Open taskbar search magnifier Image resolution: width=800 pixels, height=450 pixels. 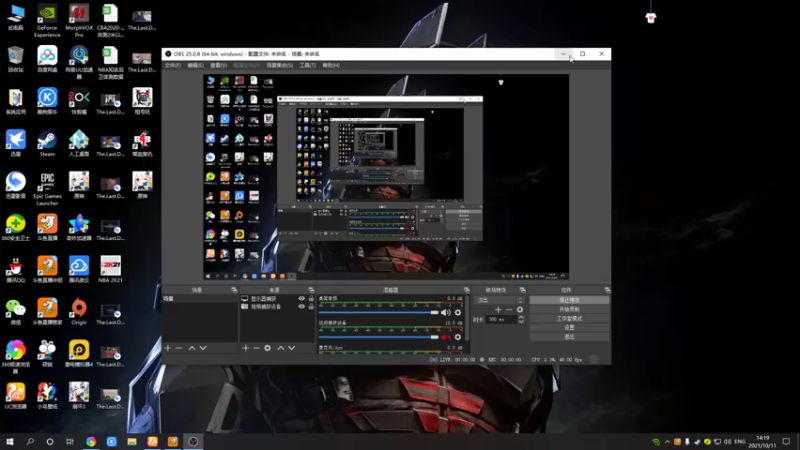tap(30, 441)
